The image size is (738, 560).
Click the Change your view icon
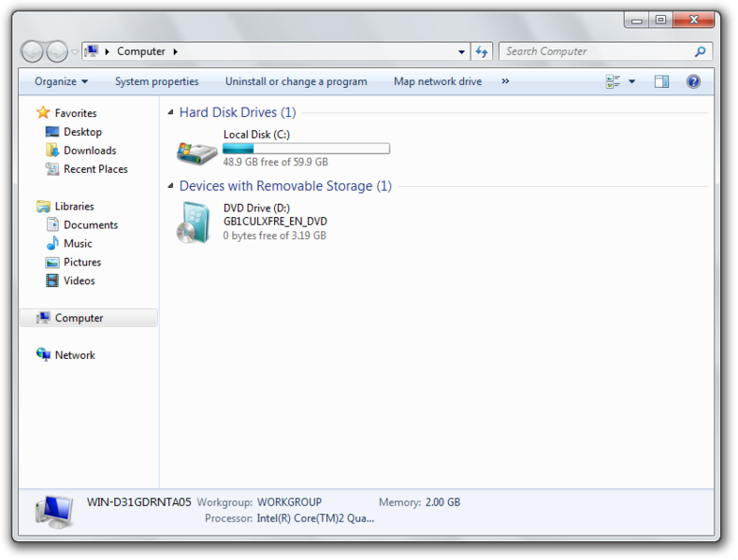click(x=614, y=82)
